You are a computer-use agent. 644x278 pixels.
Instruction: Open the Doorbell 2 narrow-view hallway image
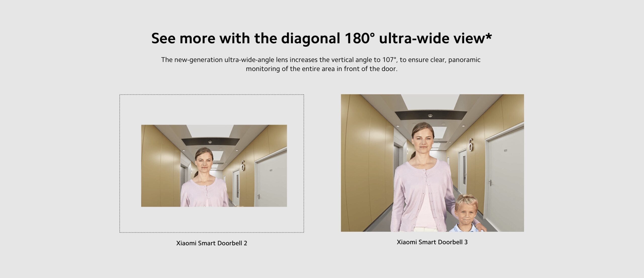[x=214, y=166]
